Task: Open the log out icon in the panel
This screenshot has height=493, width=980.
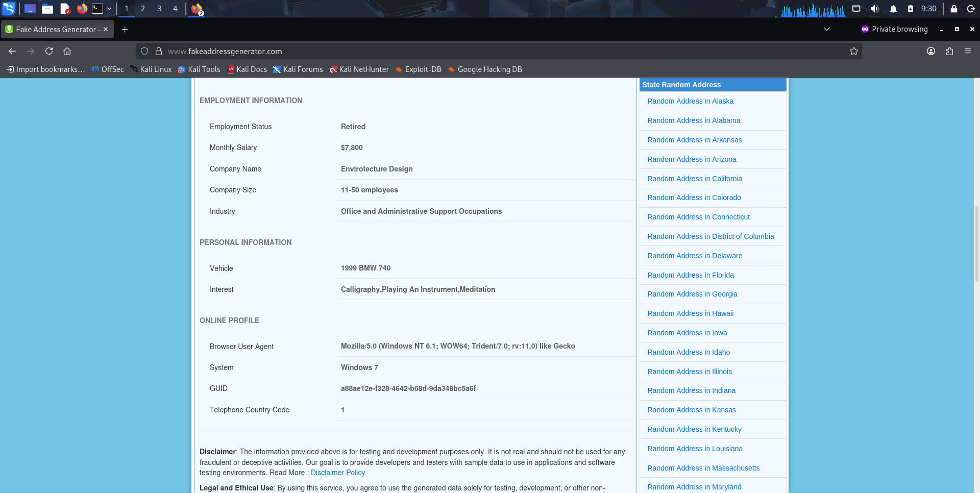Action: (971, 9)
